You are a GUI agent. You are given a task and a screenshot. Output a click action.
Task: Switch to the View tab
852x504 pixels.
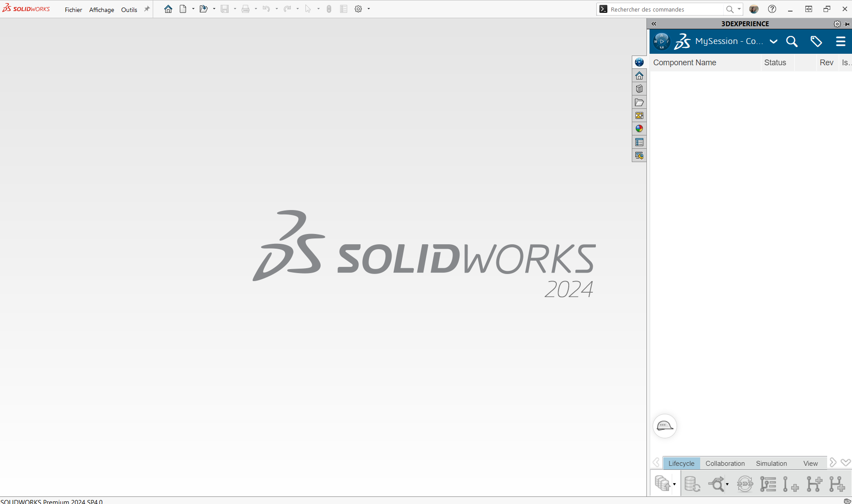(810, 463)
